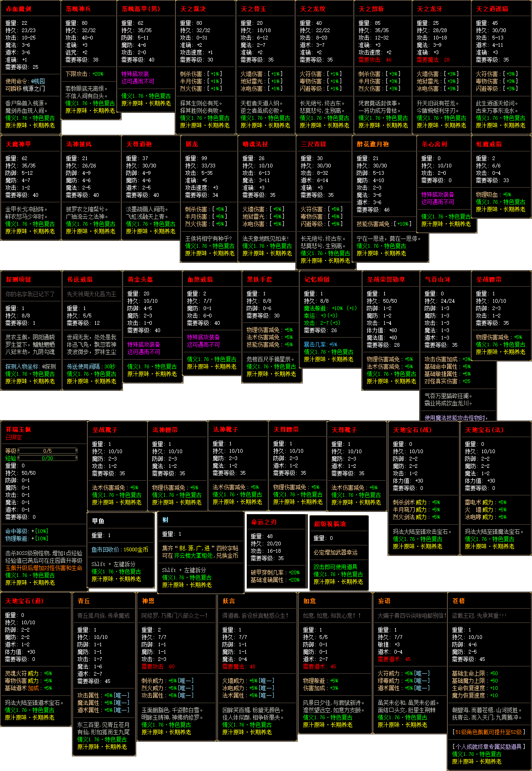The height and width of the screenshot is (771, 532).
Task: Click the 51级角色佩戴可提升至52级 line
Action: coord(488,732)
